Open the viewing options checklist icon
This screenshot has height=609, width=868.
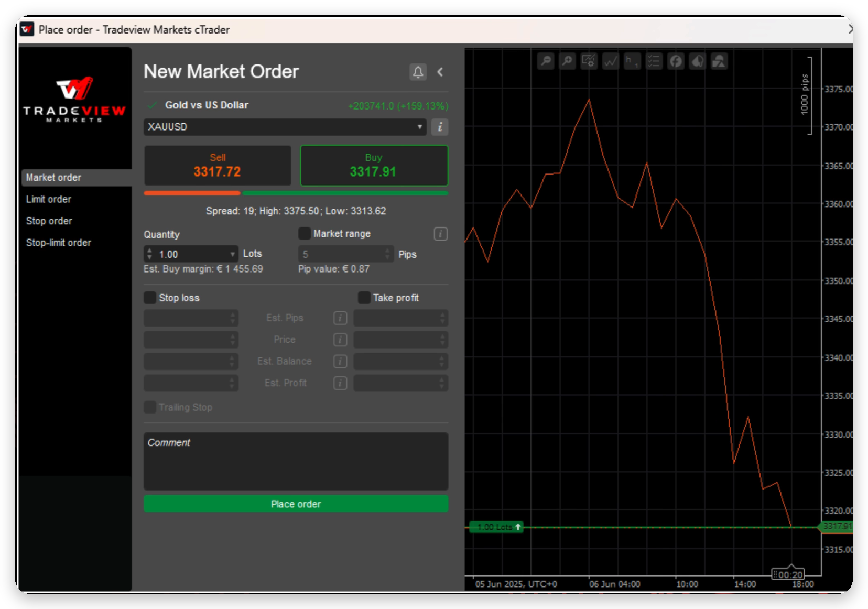point(654,61)
